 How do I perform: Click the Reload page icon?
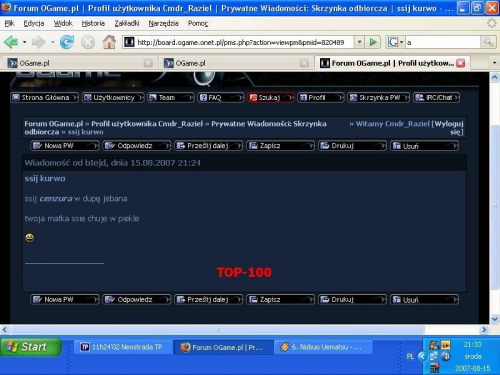click(67, 42)
